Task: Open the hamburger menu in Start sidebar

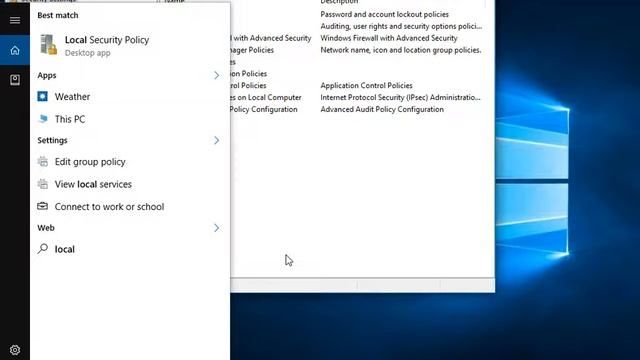Action: [x=15, y=20]
